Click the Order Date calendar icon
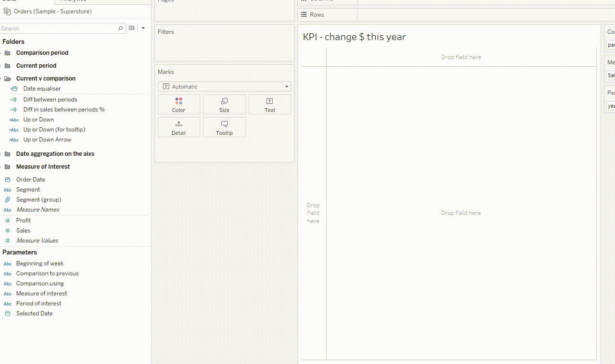Image resolution: width=615 pixels, height=364 pixels. (x=8, y=180)
